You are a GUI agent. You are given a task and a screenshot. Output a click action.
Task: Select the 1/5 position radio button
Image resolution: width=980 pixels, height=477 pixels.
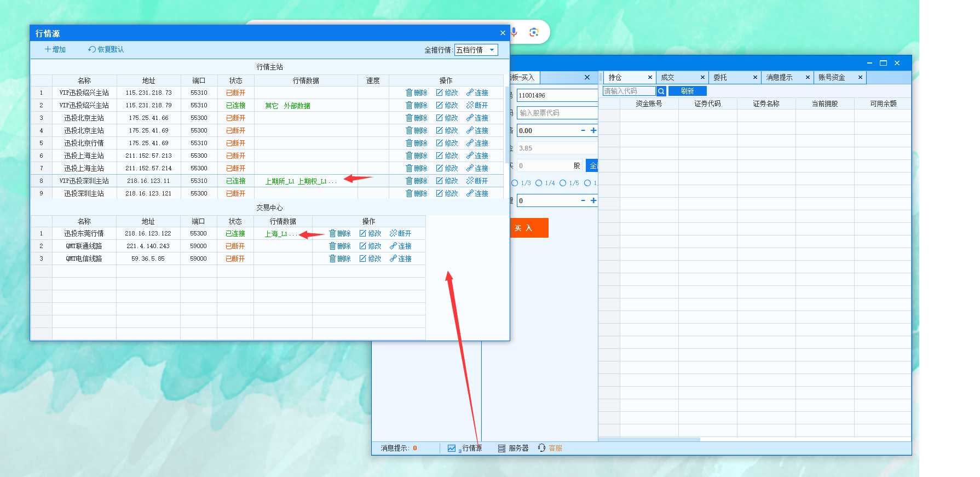[563, 183]
